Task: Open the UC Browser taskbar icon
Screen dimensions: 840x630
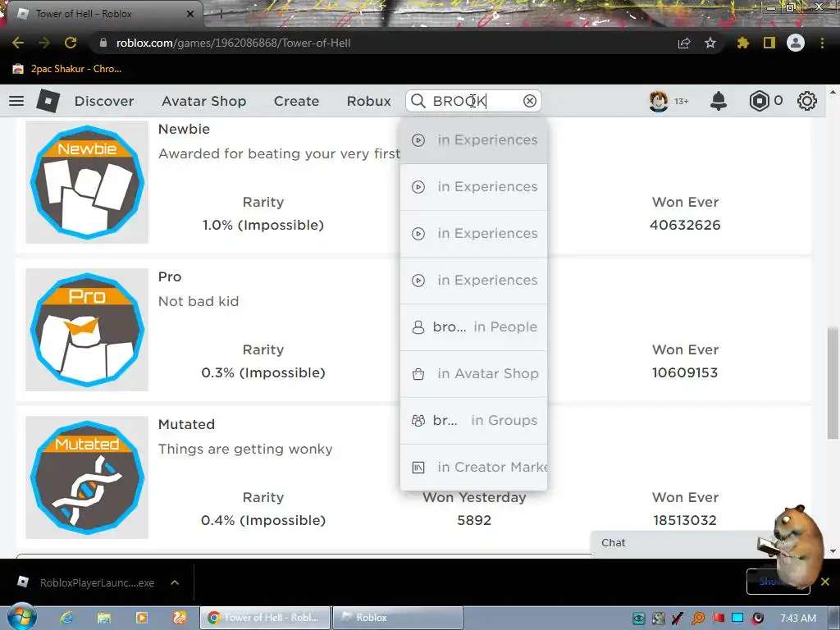Action: coord(180,618)
